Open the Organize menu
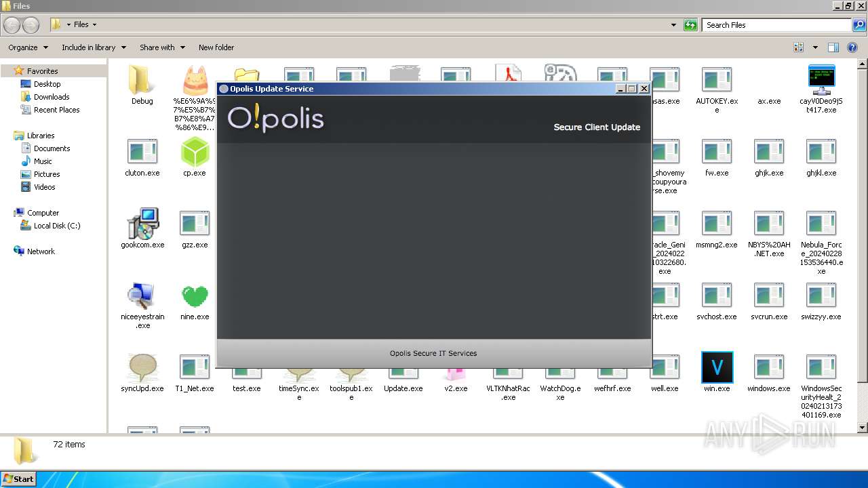Viewport: 868px width, 488px height. tap(28, 47)
